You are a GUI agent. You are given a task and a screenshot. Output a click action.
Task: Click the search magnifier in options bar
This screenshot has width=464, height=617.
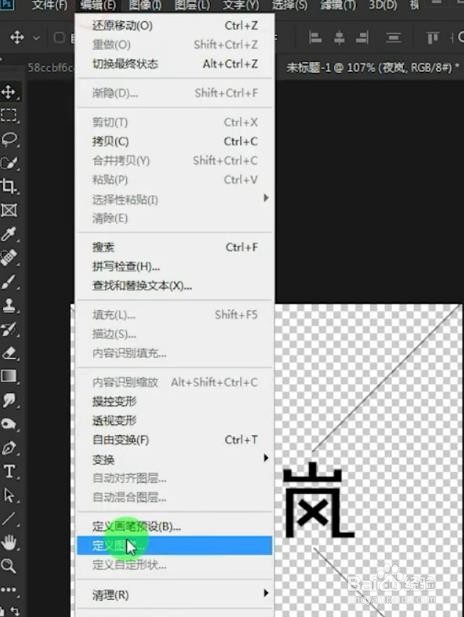460,38
